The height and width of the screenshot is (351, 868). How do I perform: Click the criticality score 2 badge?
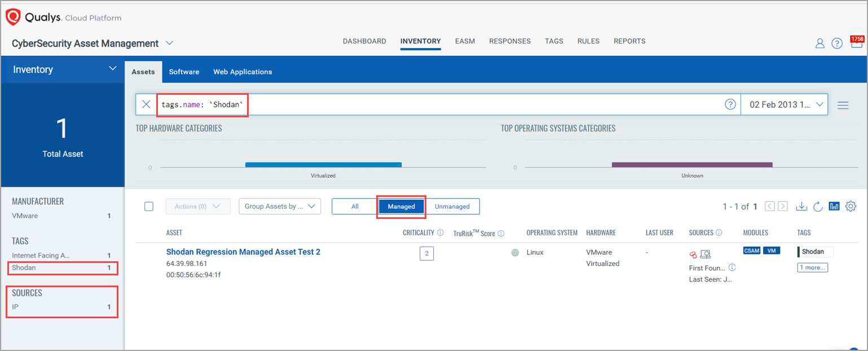point(427,254)
